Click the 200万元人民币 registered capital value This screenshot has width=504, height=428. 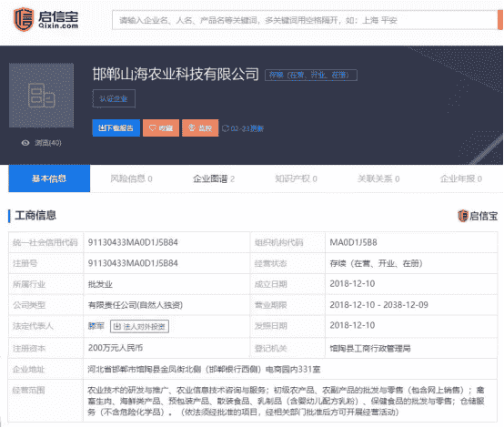click(116, 348)
